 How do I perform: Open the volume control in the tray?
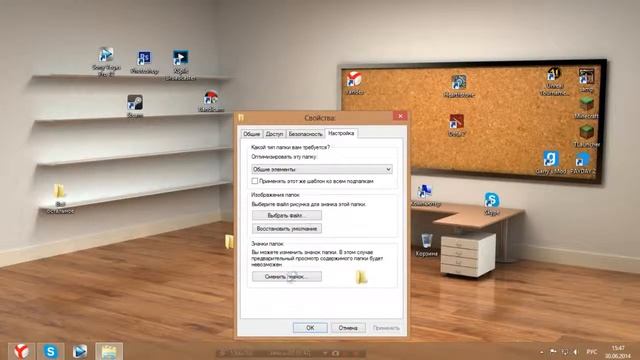click(575, 351)
